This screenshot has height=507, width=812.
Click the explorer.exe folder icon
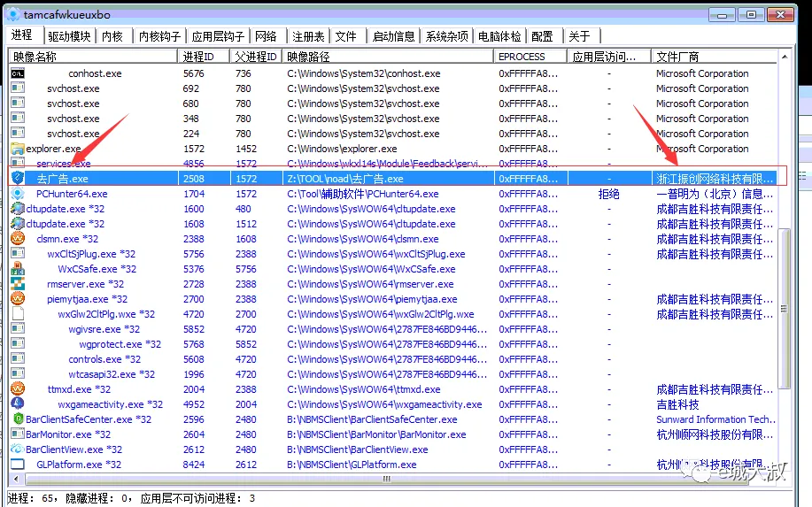coord(18,149)
